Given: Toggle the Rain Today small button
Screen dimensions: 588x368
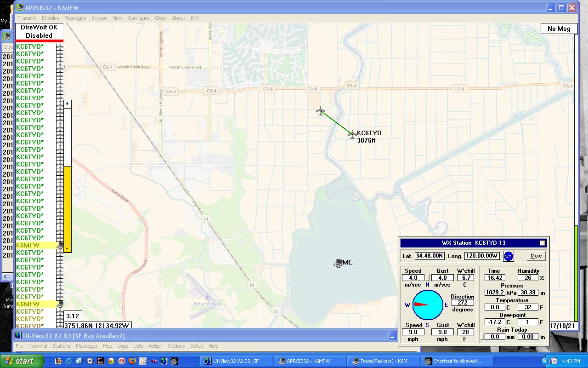Looking at the screenshot, I should pyautogui.click(x=482, y=337).
